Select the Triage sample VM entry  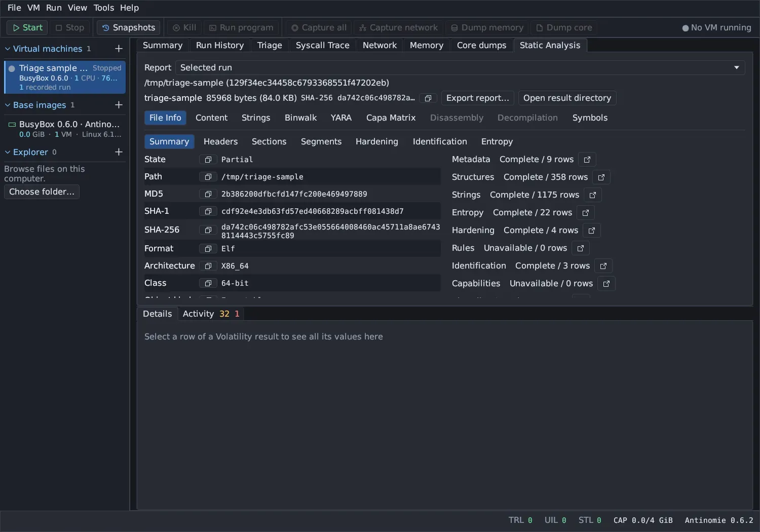click(x=65, y=77)
